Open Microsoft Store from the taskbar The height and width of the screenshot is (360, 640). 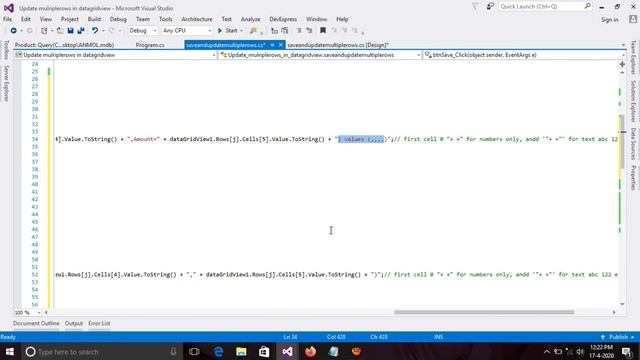click(x=264, y=351)
